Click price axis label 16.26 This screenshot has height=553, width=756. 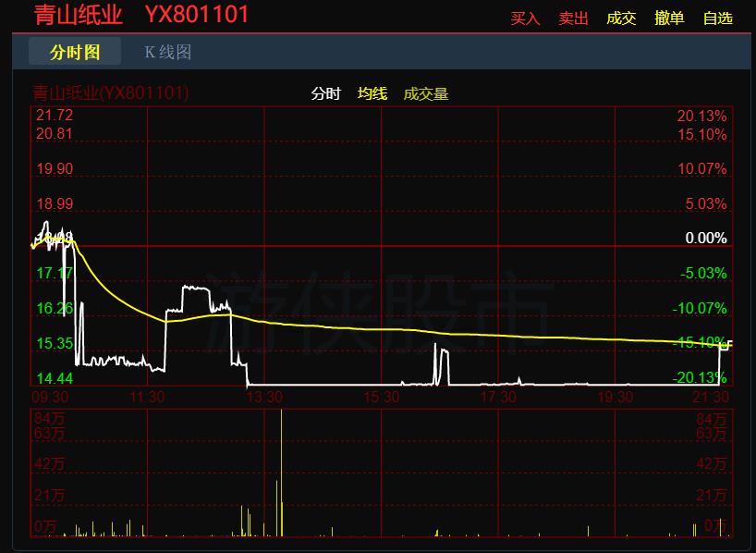click(x=55, y=308)
